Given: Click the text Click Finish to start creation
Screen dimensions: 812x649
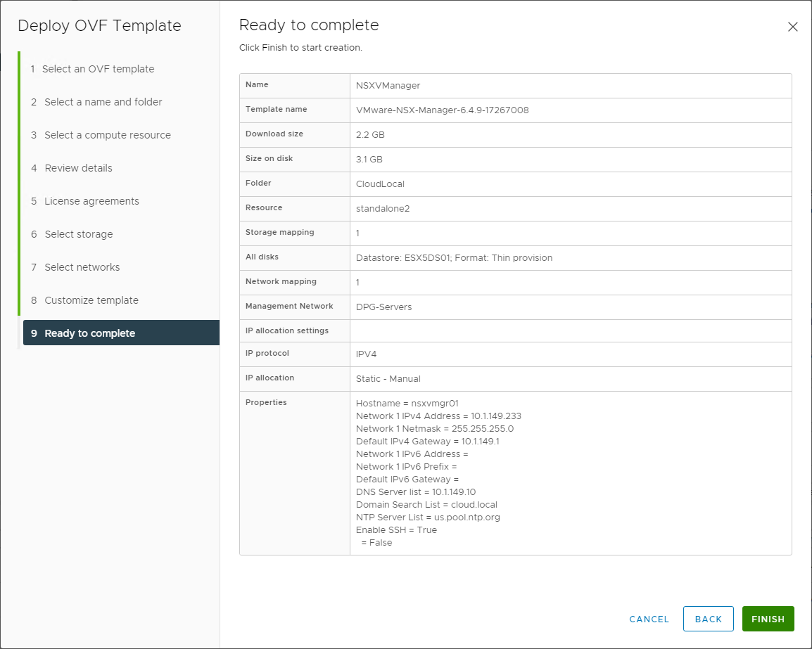Looking at the screenshot, I should [301, 48].
